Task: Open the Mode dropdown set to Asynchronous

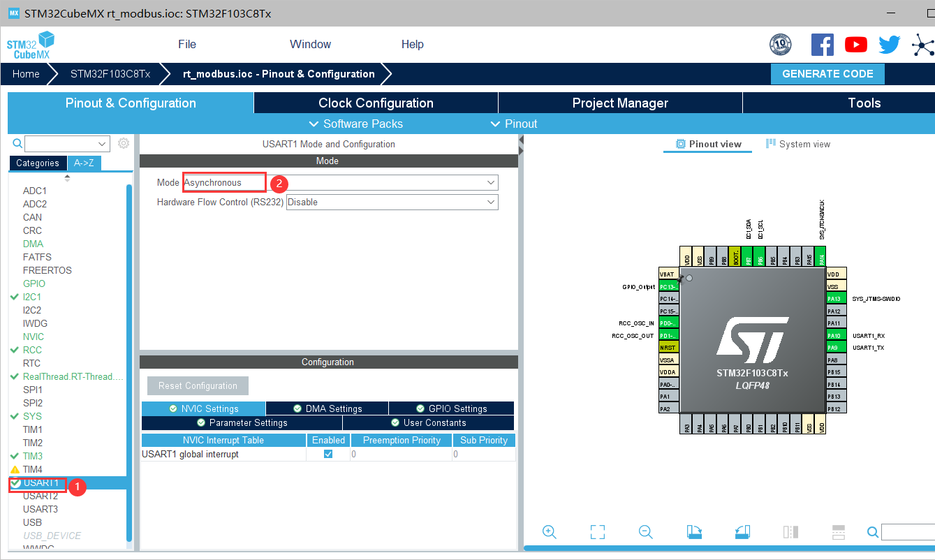Action: [340, 182]
